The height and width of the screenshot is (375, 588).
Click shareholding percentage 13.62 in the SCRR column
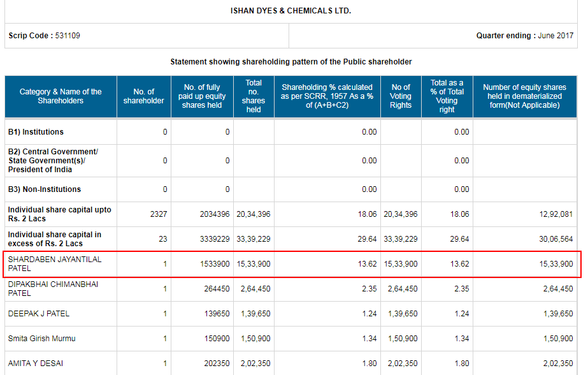point(367,264)
